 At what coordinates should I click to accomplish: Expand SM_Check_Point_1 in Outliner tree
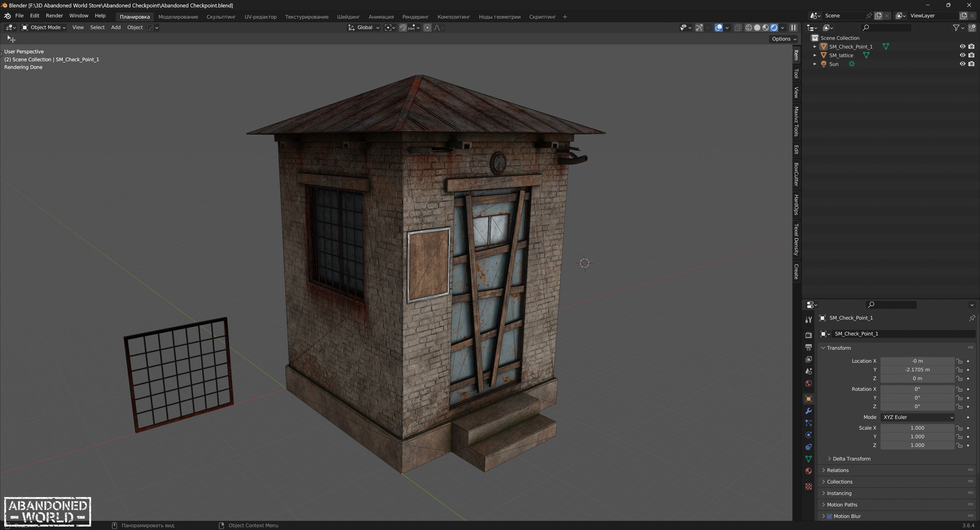click(815, 46)
